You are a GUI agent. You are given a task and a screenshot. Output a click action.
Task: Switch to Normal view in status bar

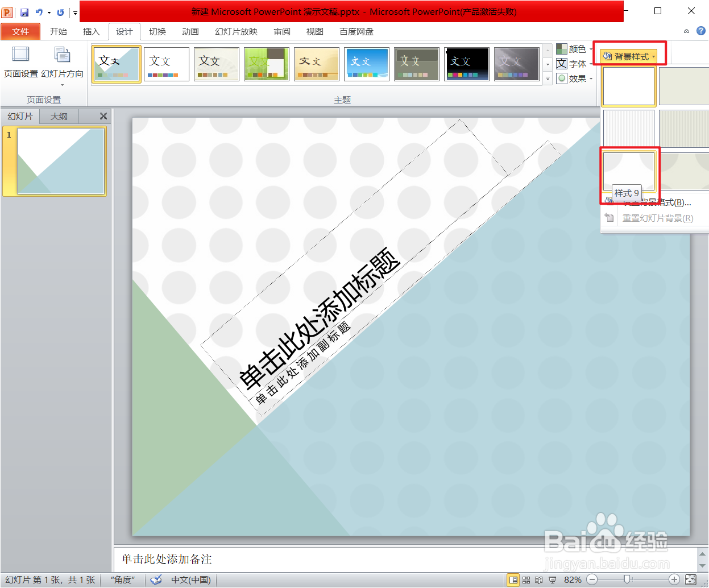pyautogui.click(x=513, y=579)
